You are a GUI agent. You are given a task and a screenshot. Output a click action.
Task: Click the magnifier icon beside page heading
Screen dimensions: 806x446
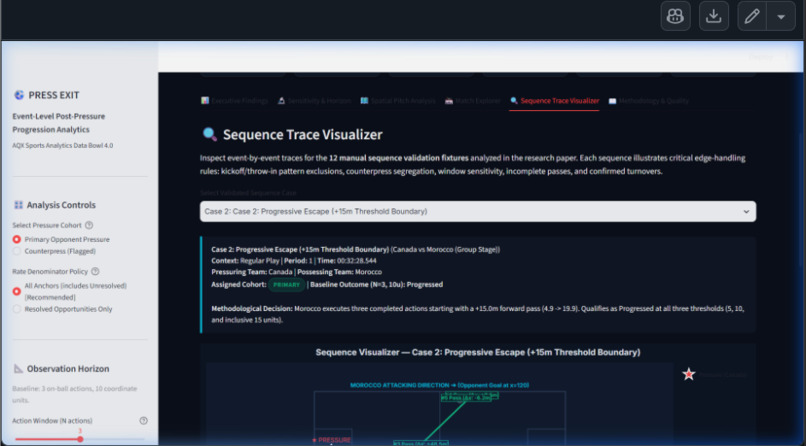[209, 134]
